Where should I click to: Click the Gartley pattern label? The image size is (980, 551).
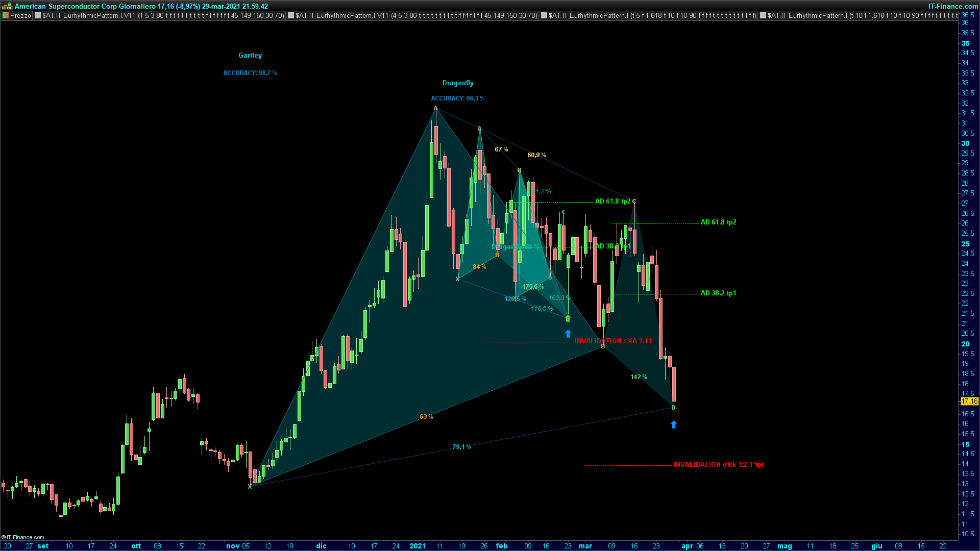click(250, 55)
